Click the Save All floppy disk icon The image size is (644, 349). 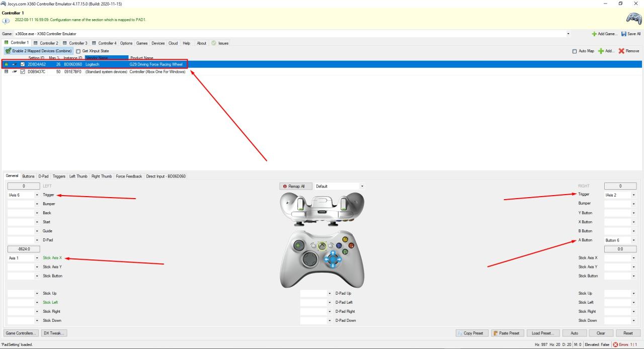624,34
